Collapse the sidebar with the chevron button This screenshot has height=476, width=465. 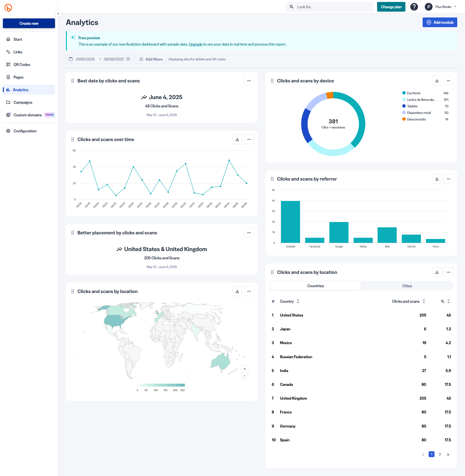pos(58,13)
